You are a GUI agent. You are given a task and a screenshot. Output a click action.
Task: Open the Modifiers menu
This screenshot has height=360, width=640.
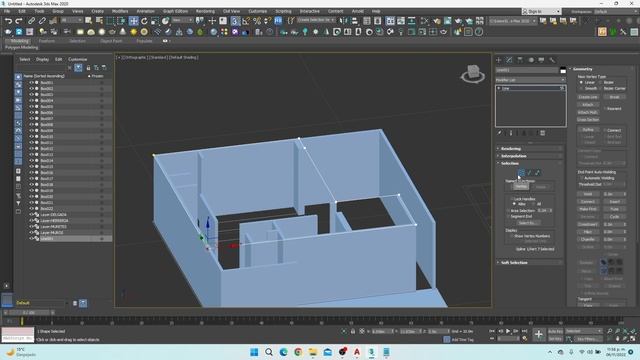pyautogui.click(x=120, y=11)
